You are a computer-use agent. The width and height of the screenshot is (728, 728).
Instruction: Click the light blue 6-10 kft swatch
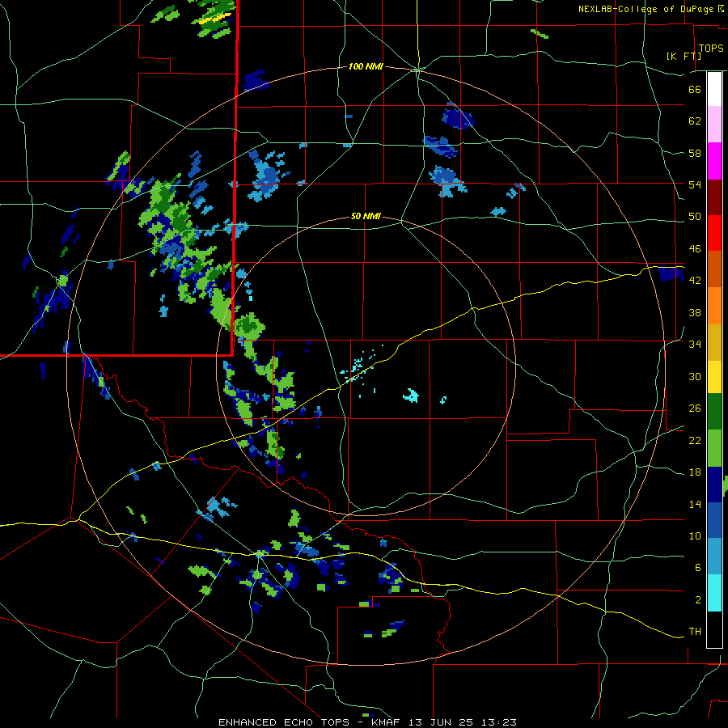714,557
